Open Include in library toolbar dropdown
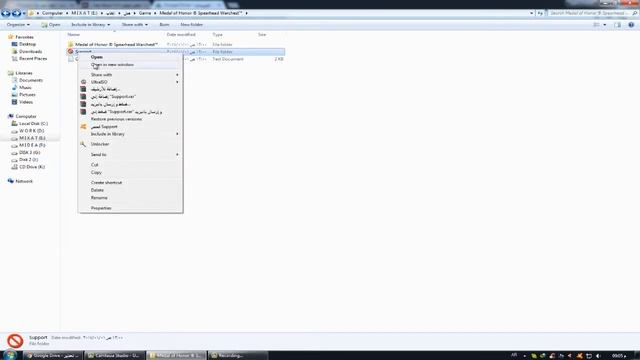Image resolution: width=640 pixels, height=360 pixels. tap(91, 25)
